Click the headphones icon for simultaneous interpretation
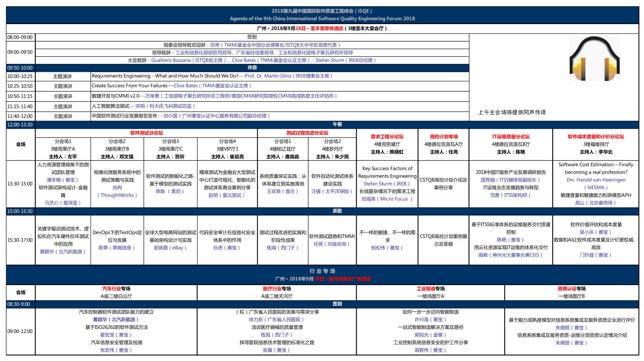644x361 pixels. pos(594,59)
